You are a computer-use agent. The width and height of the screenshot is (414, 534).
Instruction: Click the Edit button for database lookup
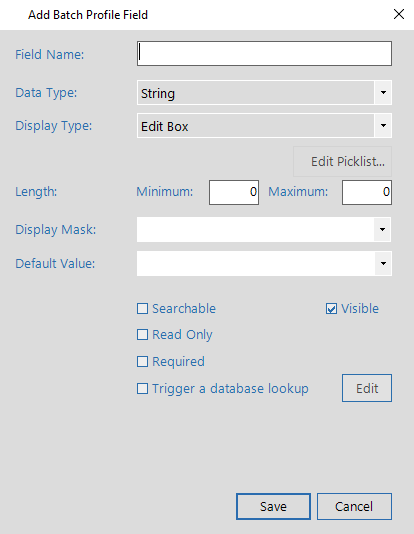coord(367,388)
